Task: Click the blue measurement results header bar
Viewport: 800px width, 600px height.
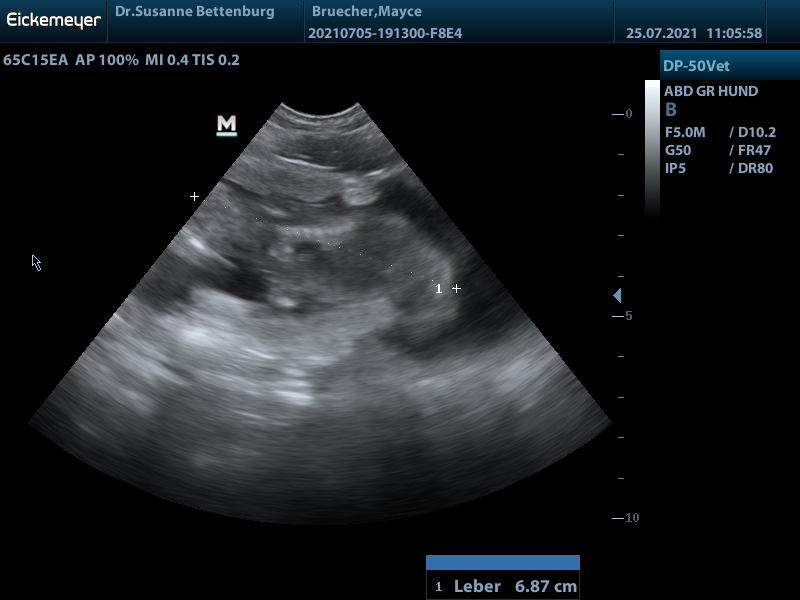Action: [503, 563]
